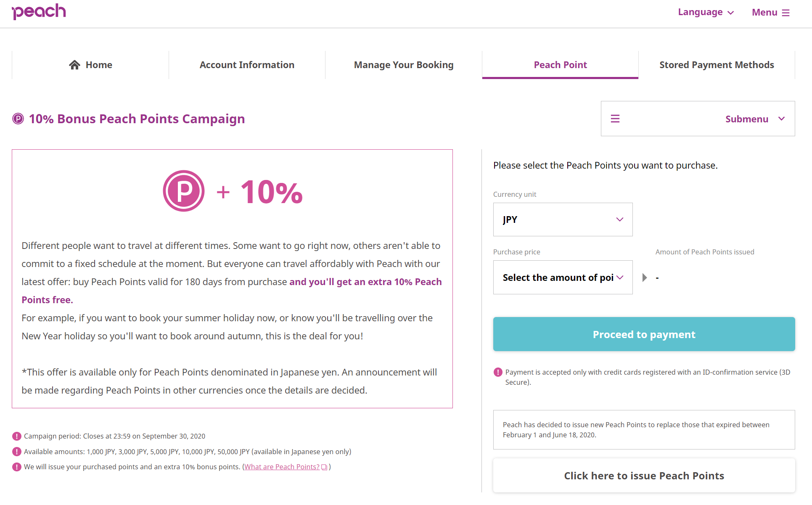Click the payment warning exclamation icon

click(x=498, y=372)
